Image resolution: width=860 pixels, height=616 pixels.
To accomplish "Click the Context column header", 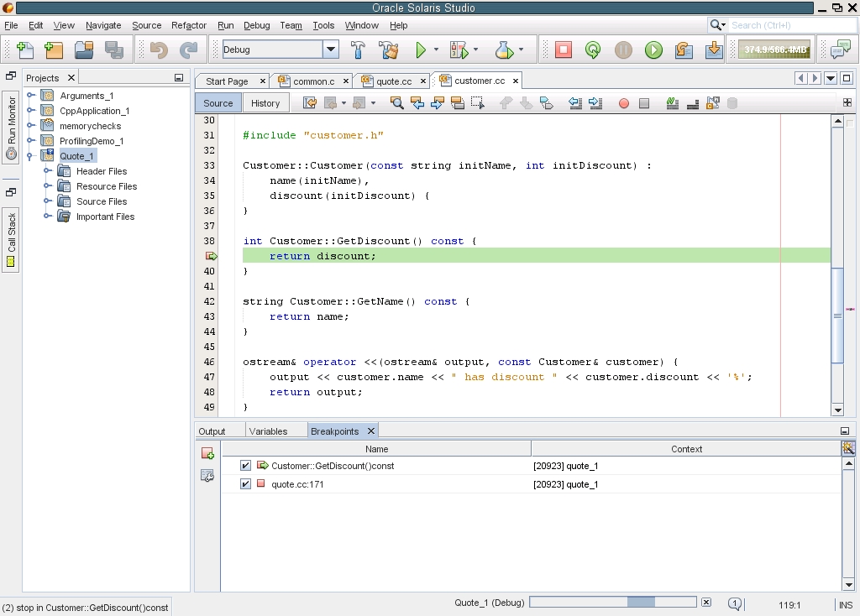I will (686, 449).
